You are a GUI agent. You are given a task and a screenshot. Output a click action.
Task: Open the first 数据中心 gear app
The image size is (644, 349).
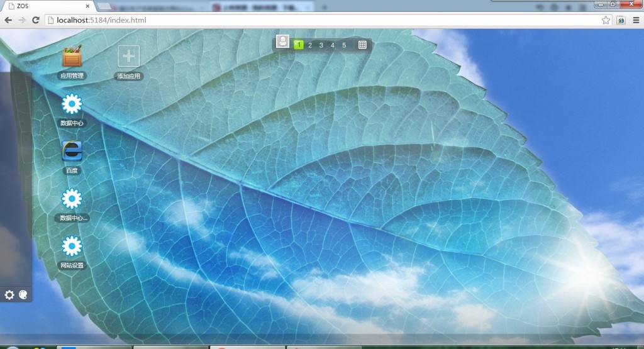(x=72, y=104)
